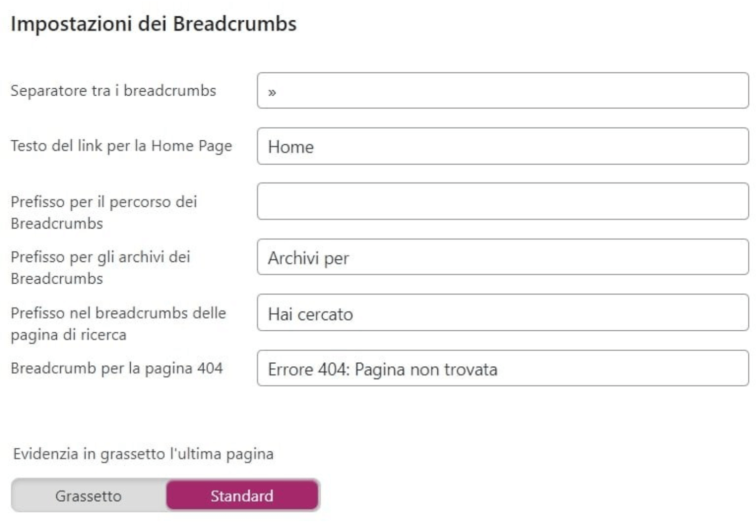
Task: Click the empty breadcrumb path prefix field
Action: (x=503, y=202)
